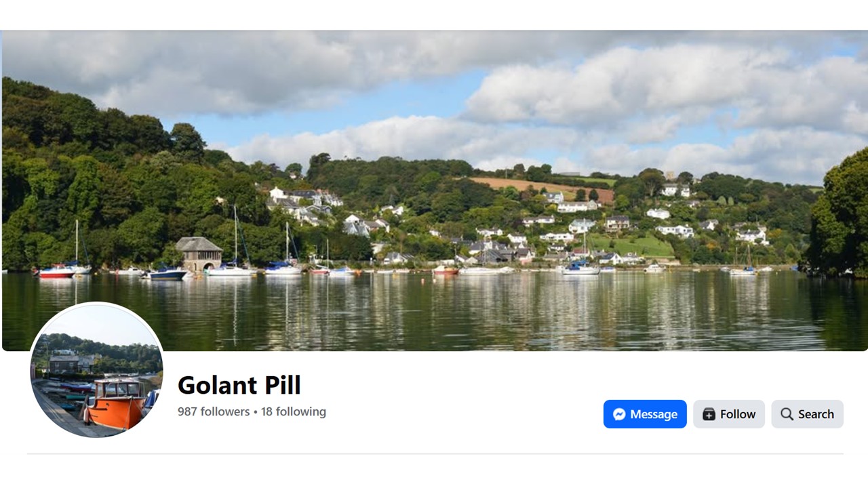The height and width of the screenshot is (488, 868).
Task: Click the word Follow on grey button
Action: (738, 414)
